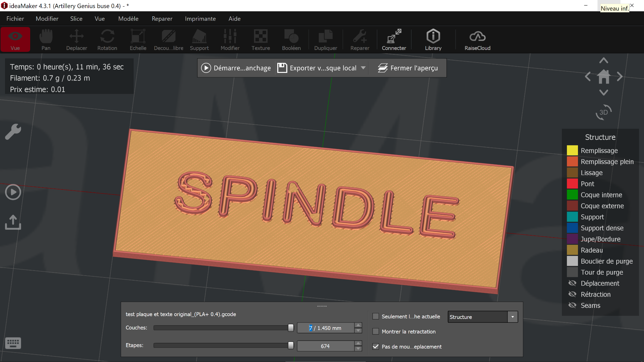Click the left sidebar play icon
Screen dimensions: 644x362
coord(13,192)
